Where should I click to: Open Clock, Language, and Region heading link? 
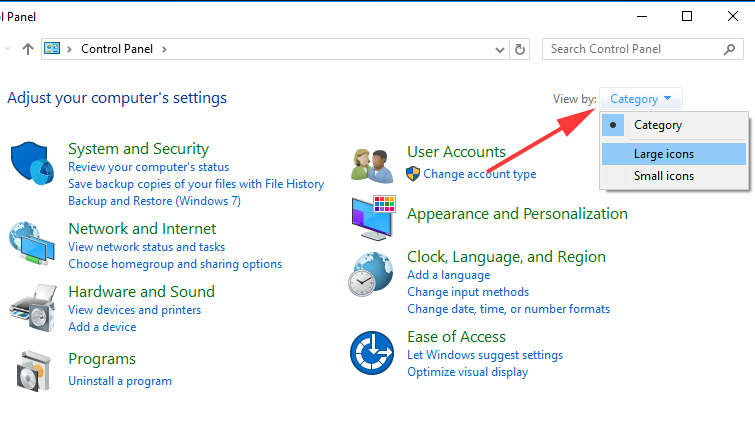click(x=507, y=257)
